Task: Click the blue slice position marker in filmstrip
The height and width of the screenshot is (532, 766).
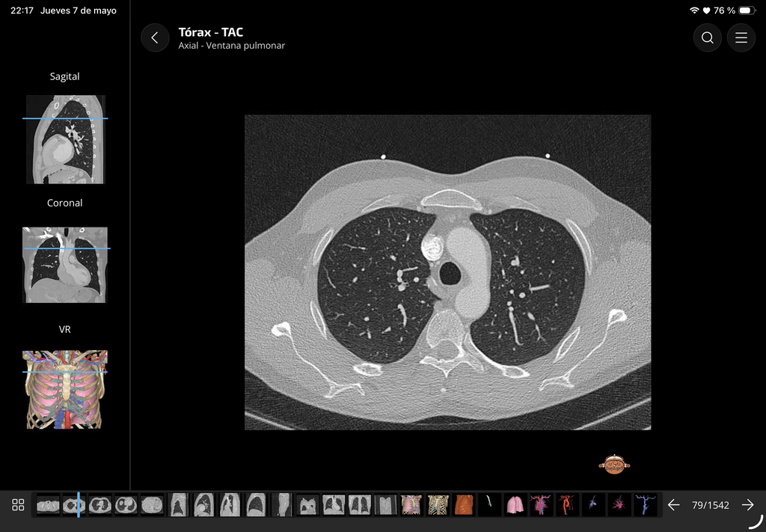Action: coord(78,504)
